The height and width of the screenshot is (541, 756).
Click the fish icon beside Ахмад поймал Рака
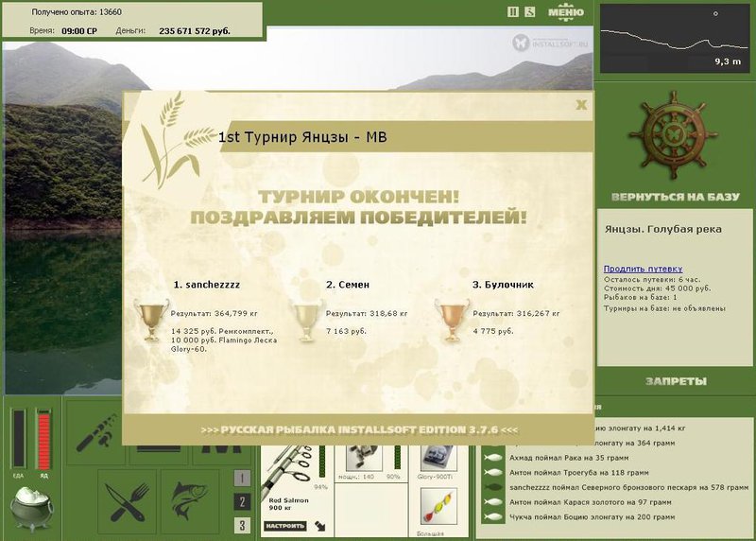coord(492,458)
